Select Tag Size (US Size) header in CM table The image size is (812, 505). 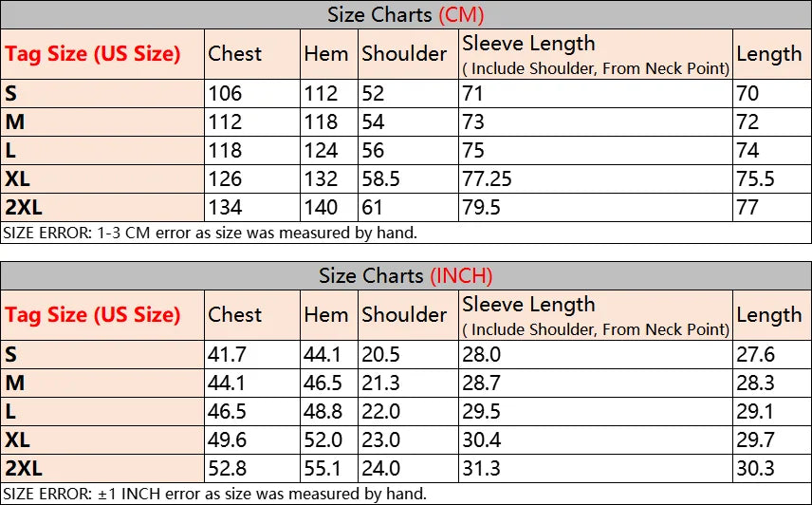(x=93, y=54)
